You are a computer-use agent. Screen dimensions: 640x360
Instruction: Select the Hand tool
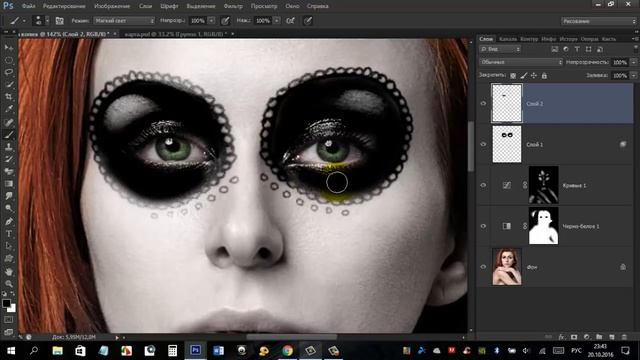[9, 271]
